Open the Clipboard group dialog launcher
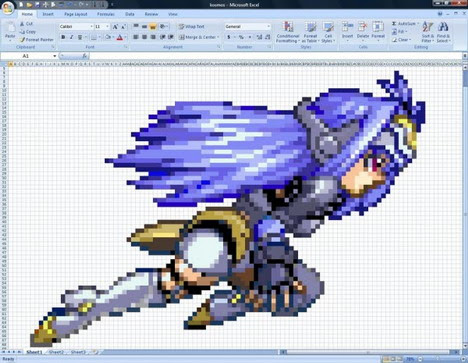The height and width of the screenshot is (363, 468). coord(53,47)
